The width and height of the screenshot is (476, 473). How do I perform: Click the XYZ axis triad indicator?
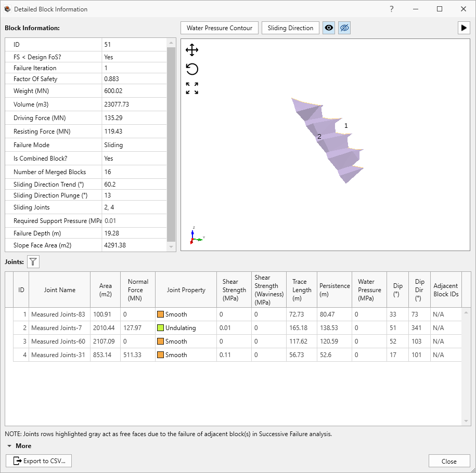(195, 235)
